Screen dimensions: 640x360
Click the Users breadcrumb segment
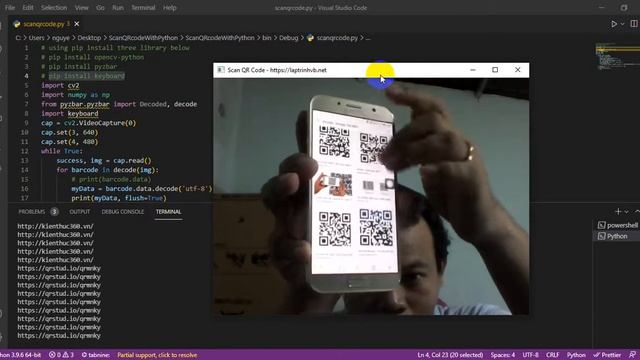(36, 38)
